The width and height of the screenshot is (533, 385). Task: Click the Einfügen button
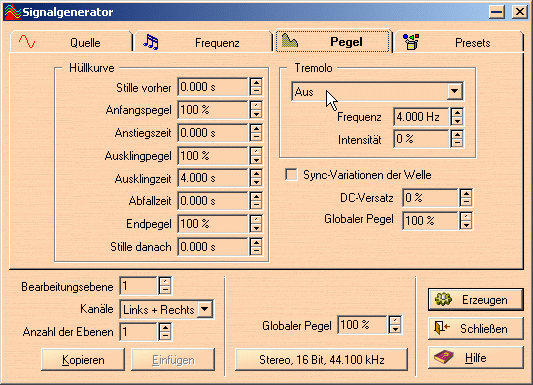coord(173,360)
